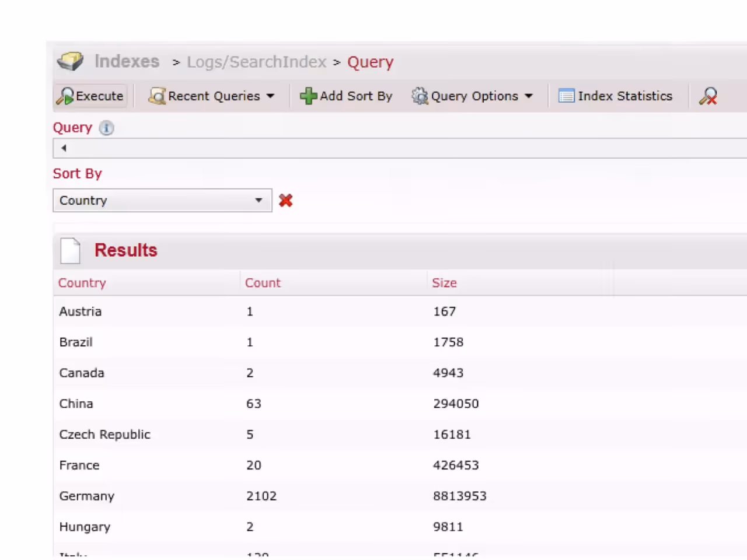747x560 pixels.
Task: Click the Results document icon
Action: 71,251
